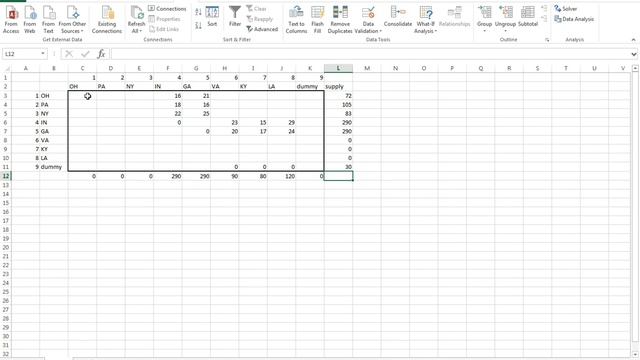Select the supply value 83

[x=338, y=113]
